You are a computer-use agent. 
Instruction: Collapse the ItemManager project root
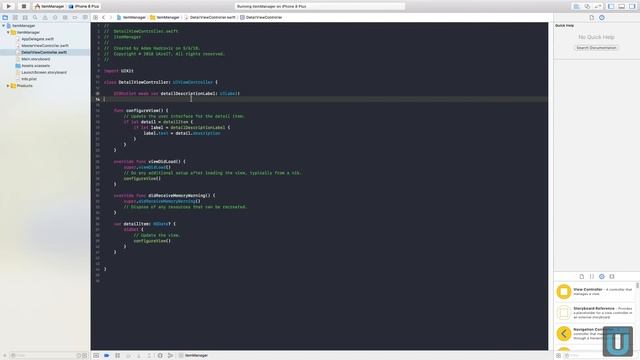(4, 26)
